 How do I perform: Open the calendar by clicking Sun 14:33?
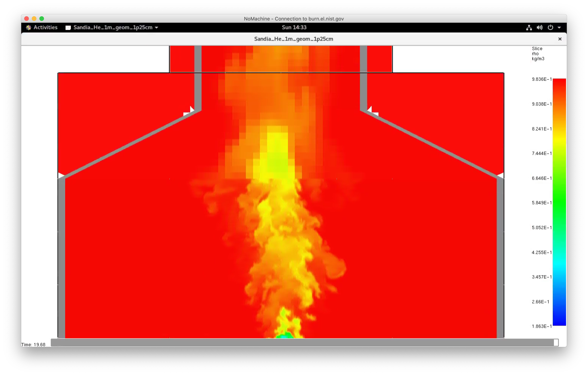294,27
